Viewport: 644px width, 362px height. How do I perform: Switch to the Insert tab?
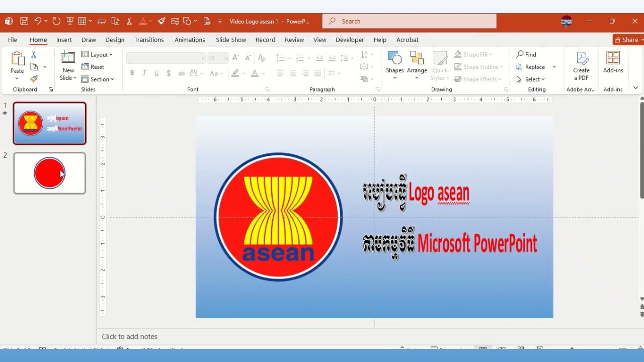[x=64, y=40]
